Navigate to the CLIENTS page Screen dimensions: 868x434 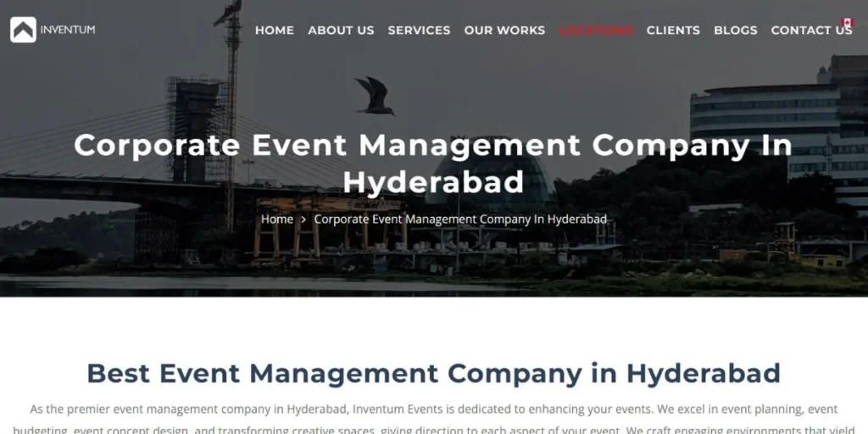(x=673, y=30)
